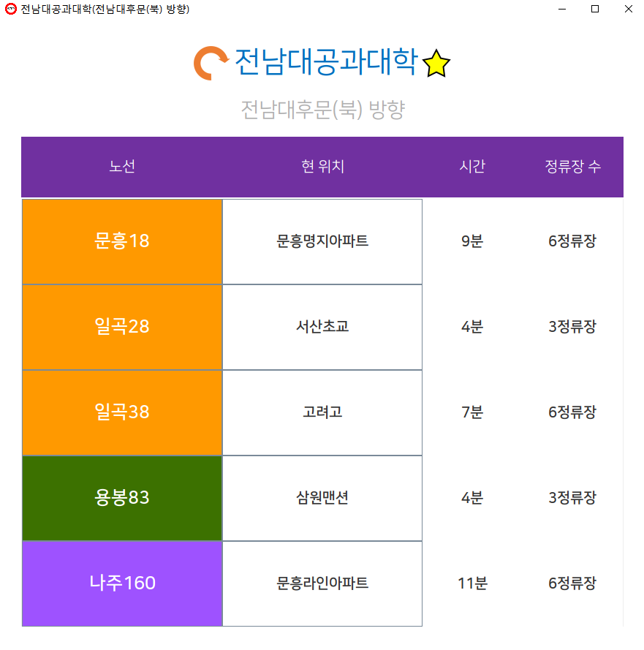Select the 일곡28 route cell
The height and width of the screenshot is (650, 644).
coord(122,327)
